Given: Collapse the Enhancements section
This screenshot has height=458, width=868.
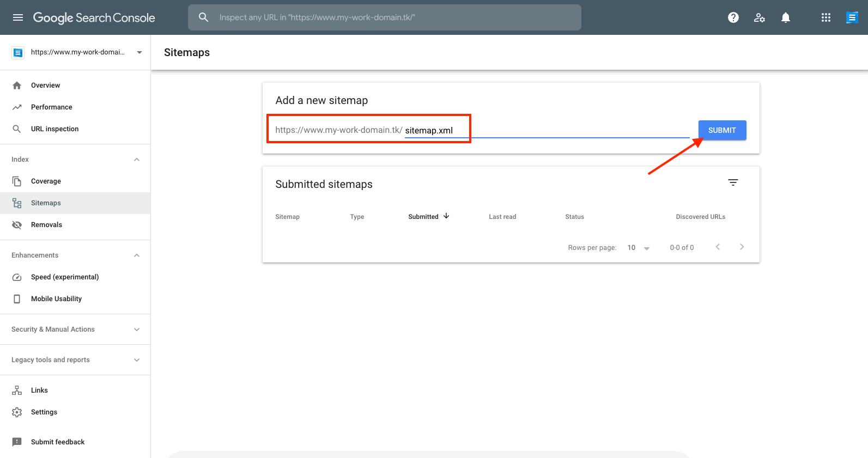Looking at the screenshot, I should point(137,255).
